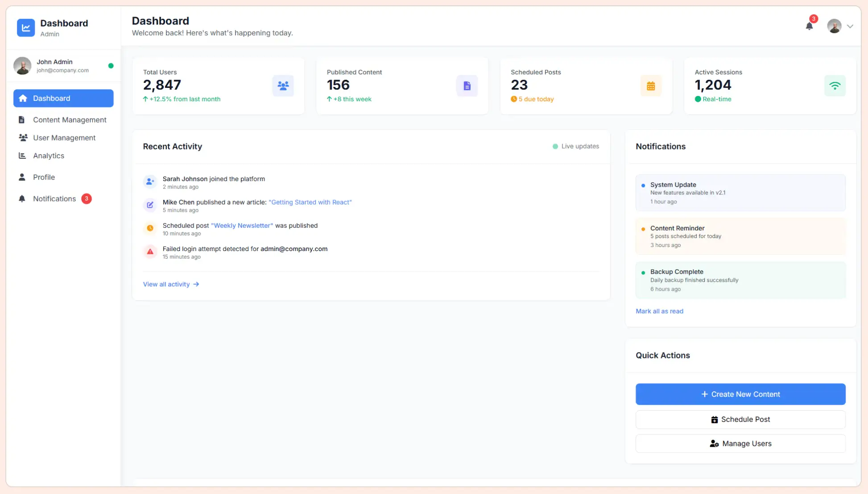Switch to the Dashboard sidebar entry
Image resolution: width=868 pixels, height=494 pixels.
click(x=51, y=98)
